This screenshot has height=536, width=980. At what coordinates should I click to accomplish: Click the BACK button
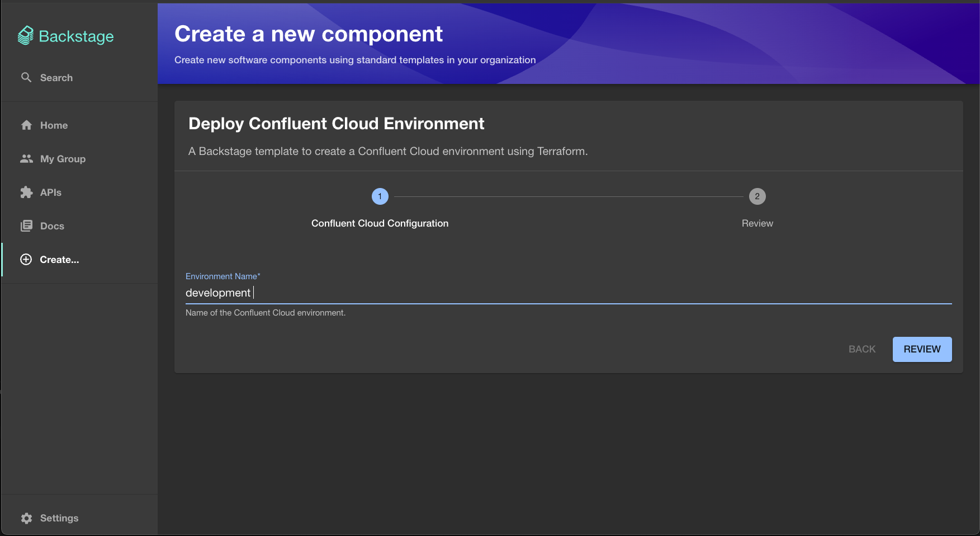tap(862, 349)
